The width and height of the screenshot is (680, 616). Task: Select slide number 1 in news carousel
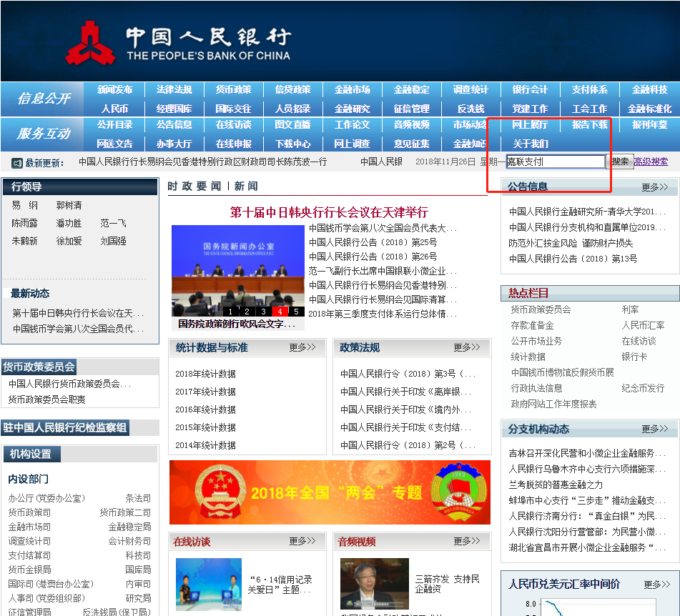click(x=230, y=312)
